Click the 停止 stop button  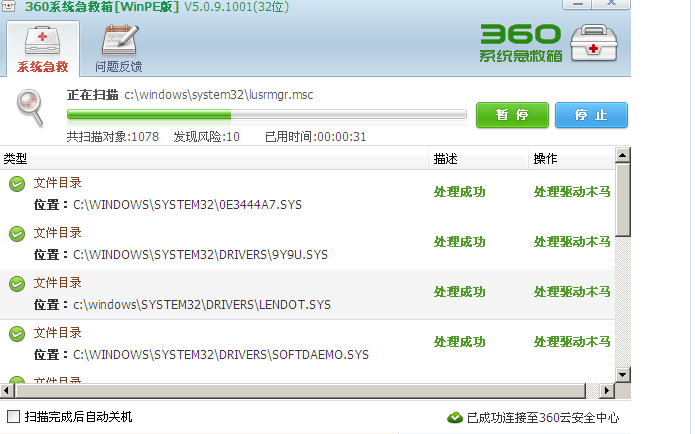click(x=591, y=115)
